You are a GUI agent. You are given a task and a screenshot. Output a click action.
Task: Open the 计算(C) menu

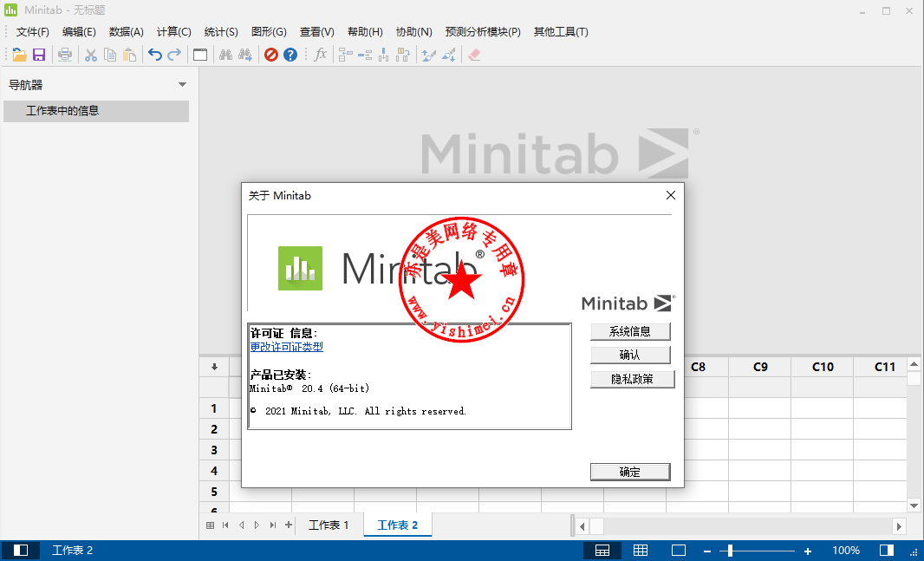[x=174, y=32]
